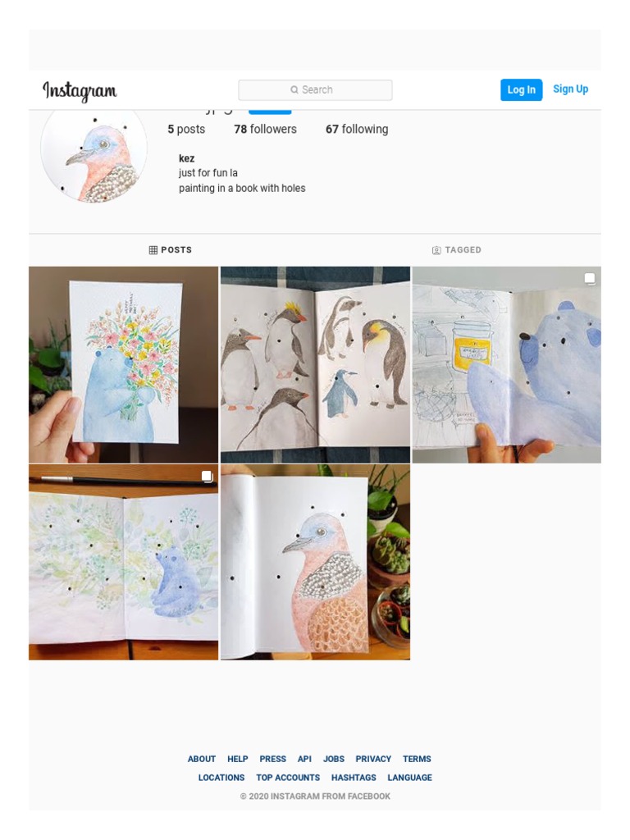Open the Language footer selector
Viewport: 630px width, 840px height.
coord(409,778)
